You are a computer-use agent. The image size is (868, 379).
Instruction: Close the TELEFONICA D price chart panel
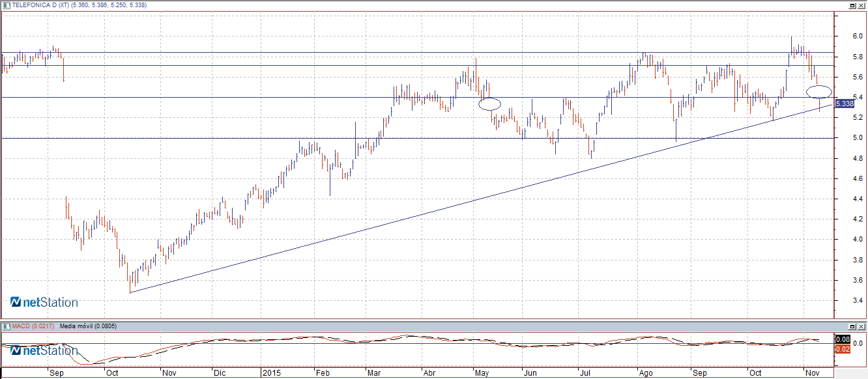(861, 5)
